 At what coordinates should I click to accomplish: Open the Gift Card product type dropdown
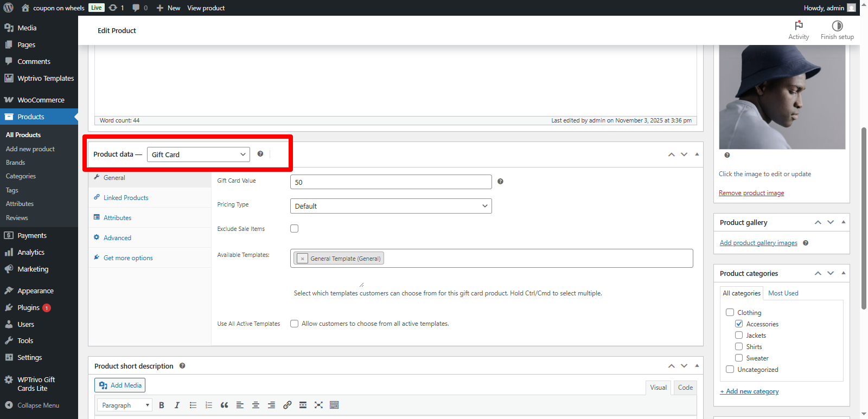pos(199,154)
